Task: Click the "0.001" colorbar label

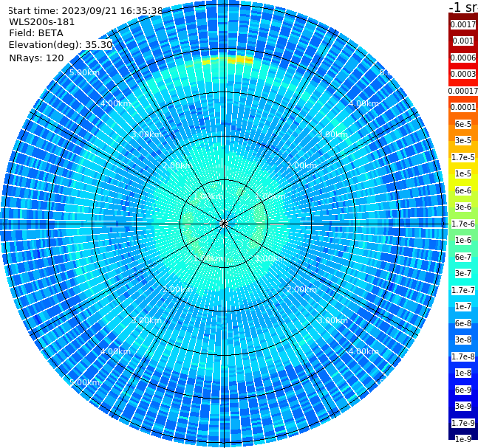Action: pyautogui.click(x=463, y=41)
